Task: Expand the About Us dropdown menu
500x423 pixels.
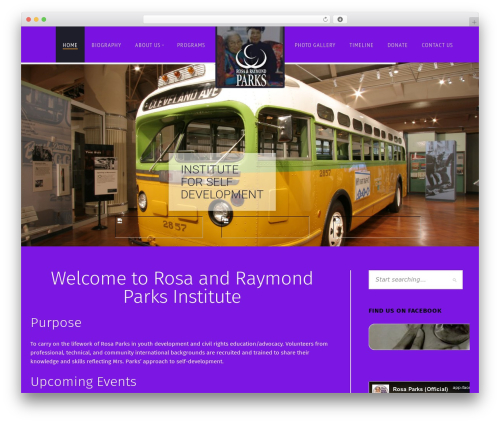Action: point(149,45)
